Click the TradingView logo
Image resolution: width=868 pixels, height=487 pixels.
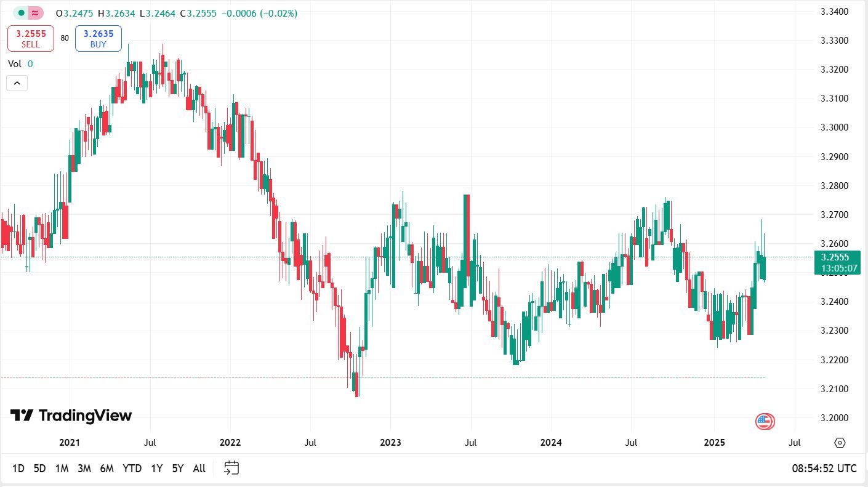pyautogui.click(x=71, y=416)
